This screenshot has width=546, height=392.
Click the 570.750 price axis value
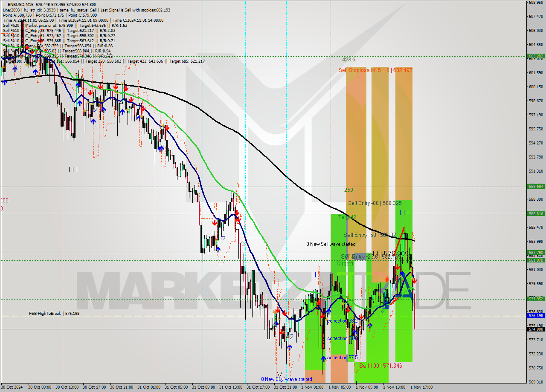pos(536,368)
